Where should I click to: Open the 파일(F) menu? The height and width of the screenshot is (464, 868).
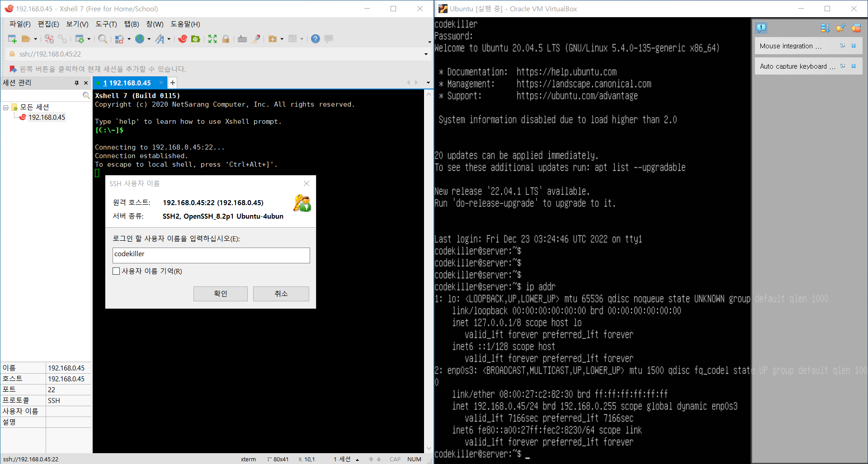19,24
